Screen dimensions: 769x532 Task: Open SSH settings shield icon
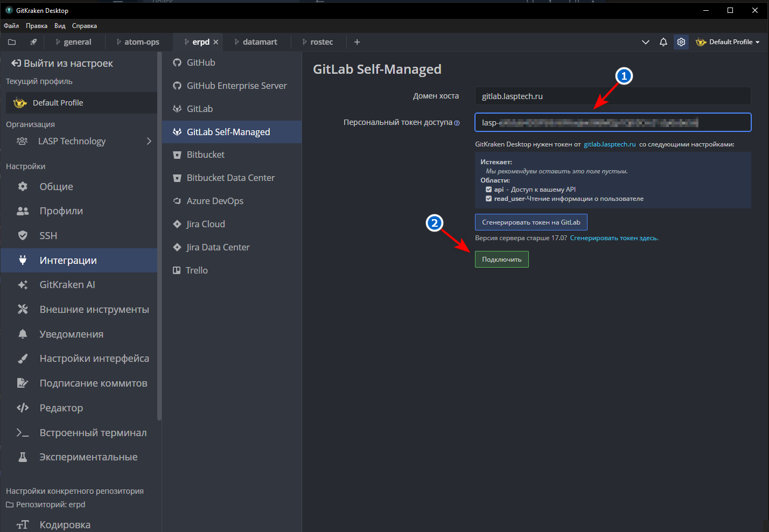tap(23, 235)
